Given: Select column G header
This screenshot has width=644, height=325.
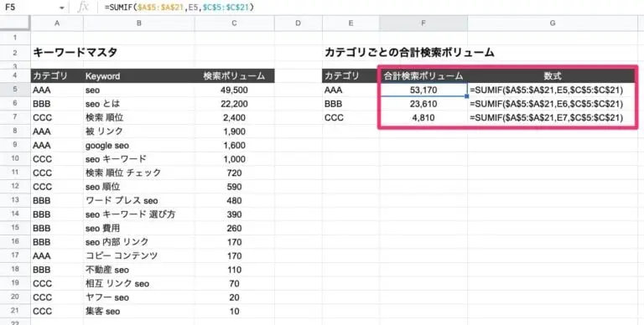Looking at the screenshot, I should 553,23.
